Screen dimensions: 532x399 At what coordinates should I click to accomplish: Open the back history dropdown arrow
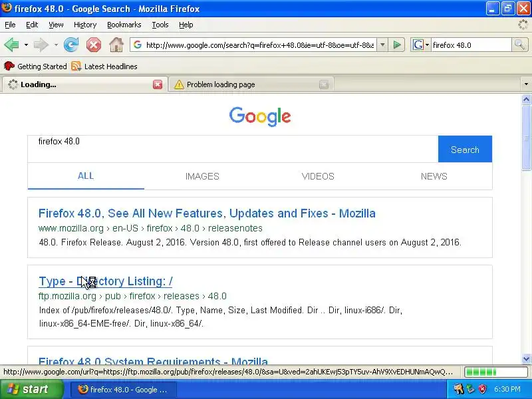26,45
